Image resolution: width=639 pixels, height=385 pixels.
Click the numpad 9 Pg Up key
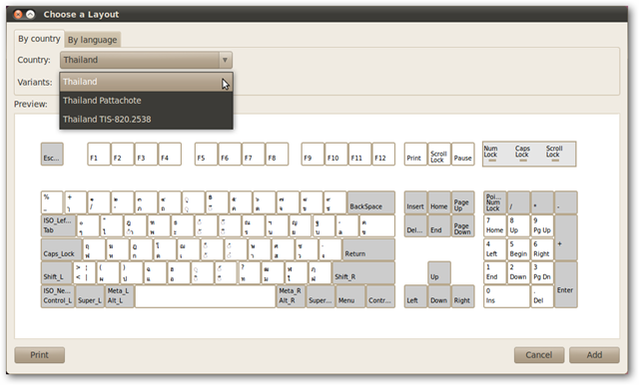tap(542, 226)
